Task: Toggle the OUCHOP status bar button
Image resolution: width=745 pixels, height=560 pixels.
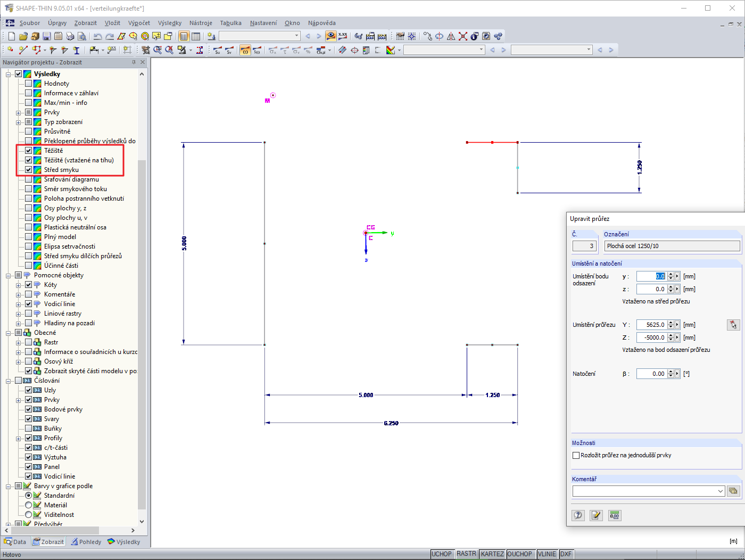Action: click(520, 554)
